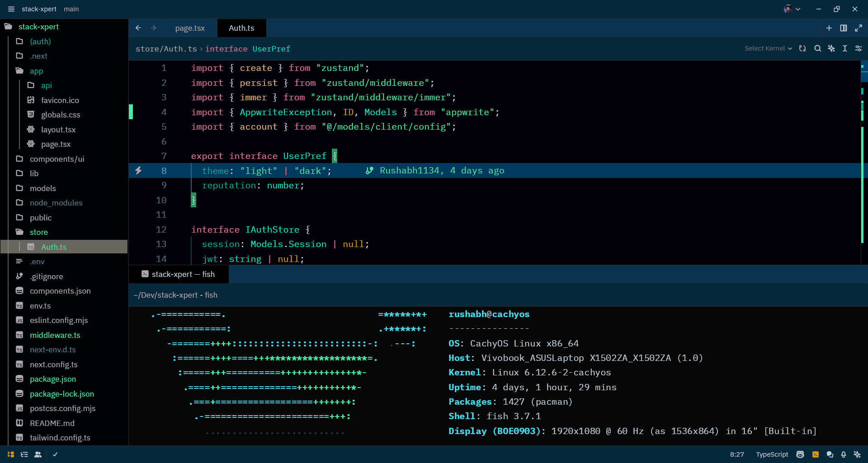Go forward with the right arrow
This screenshot has width=868, height=463.
pyautogui.click(x=154, y=28)
